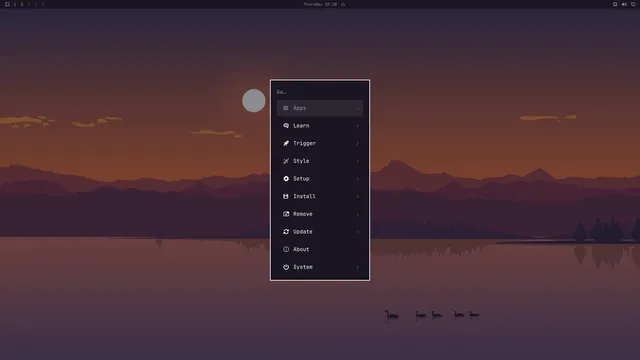640x360 pixels.
Task: Expand the Install row chevron
Action: [x=358, y=197]
